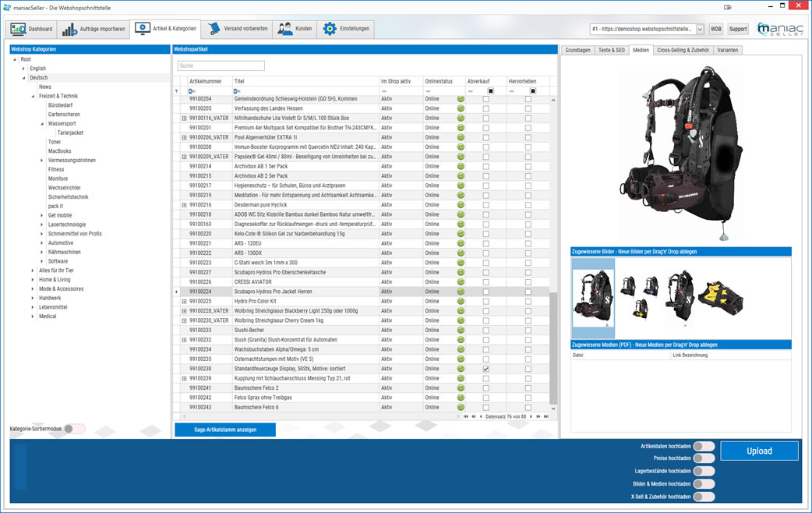This screenshot has width=812, height=513.
Task: Switch to Cross-Selling & Zubehör tab
Action: pos(683,50)
